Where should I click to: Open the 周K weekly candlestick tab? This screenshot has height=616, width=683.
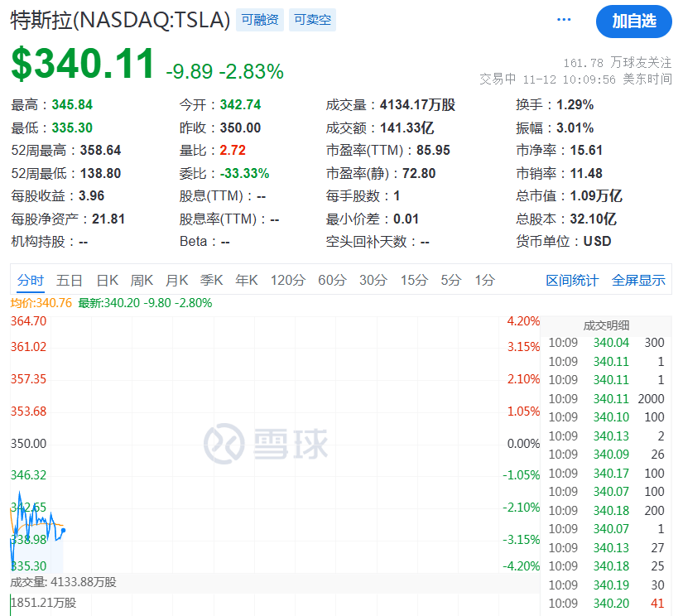[142, 280]
